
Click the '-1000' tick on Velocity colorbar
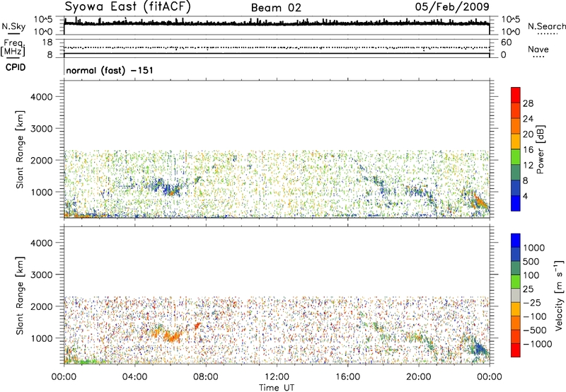coord(537,344)
